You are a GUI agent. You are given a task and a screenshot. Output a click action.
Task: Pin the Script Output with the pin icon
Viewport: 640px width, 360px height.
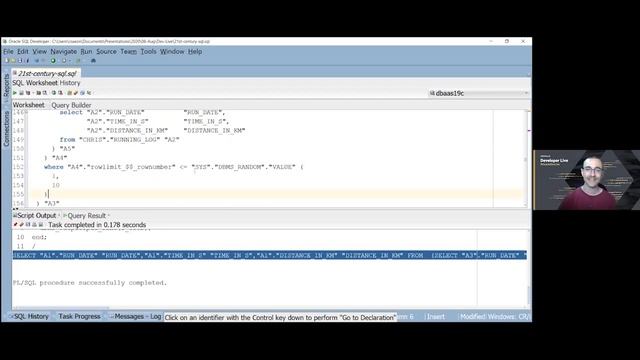tap(16, 224)
